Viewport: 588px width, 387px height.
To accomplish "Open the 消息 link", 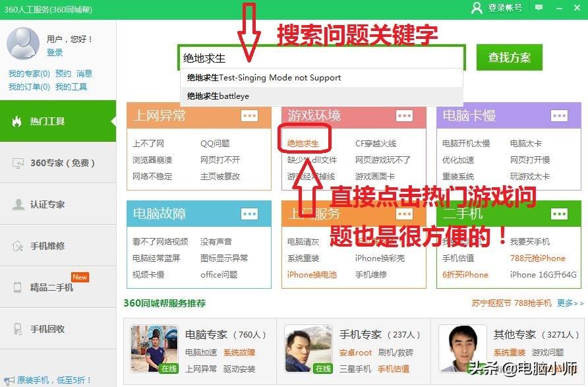I will point(84,73).
